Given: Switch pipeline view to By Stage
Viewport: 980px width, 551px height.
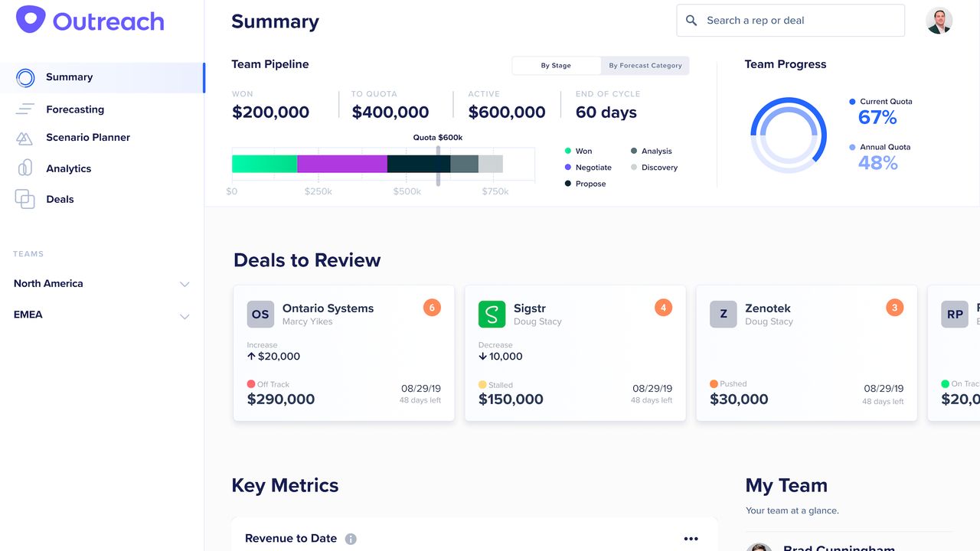Looking at the screenshot, I should (556, 66).
